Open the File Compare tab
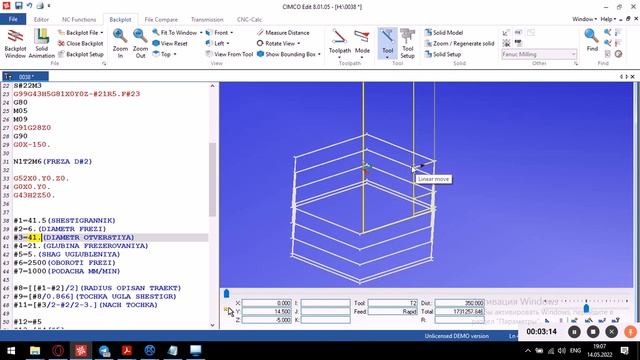640x360 pixels. [x=161, y=19]
